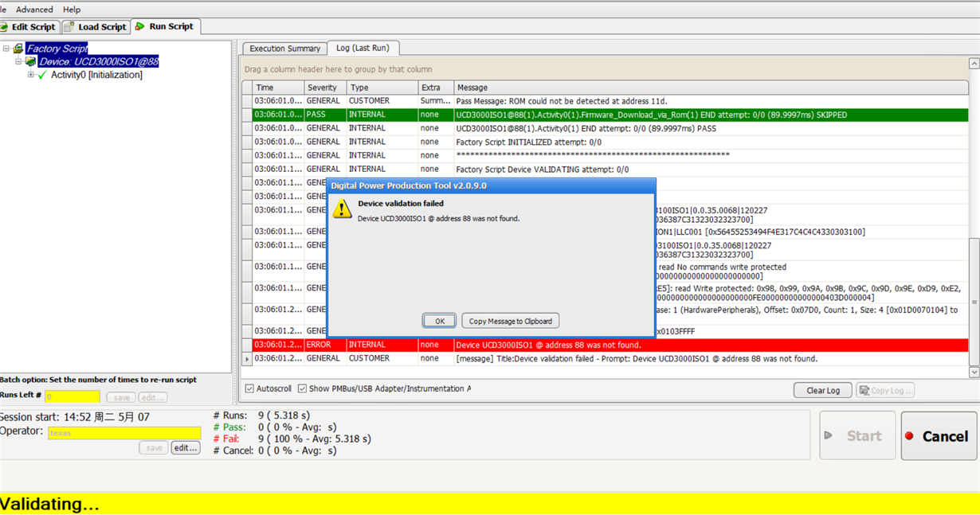The width and height of the screenshot is (980, 515).
Task: Click 'Device validation failed' dialog heading
Action: tap(401, 204)
